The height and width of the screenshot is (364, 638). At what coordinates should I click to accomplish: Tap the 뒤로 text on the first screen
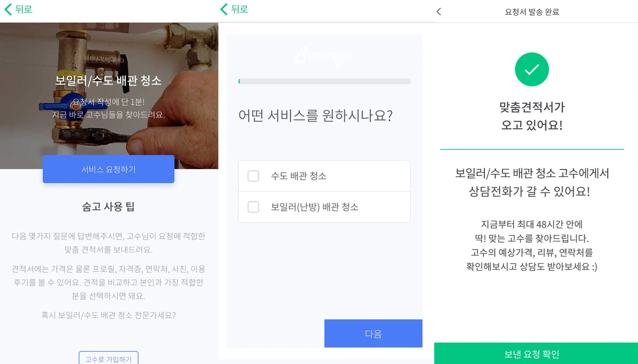[x=24, y=10]
